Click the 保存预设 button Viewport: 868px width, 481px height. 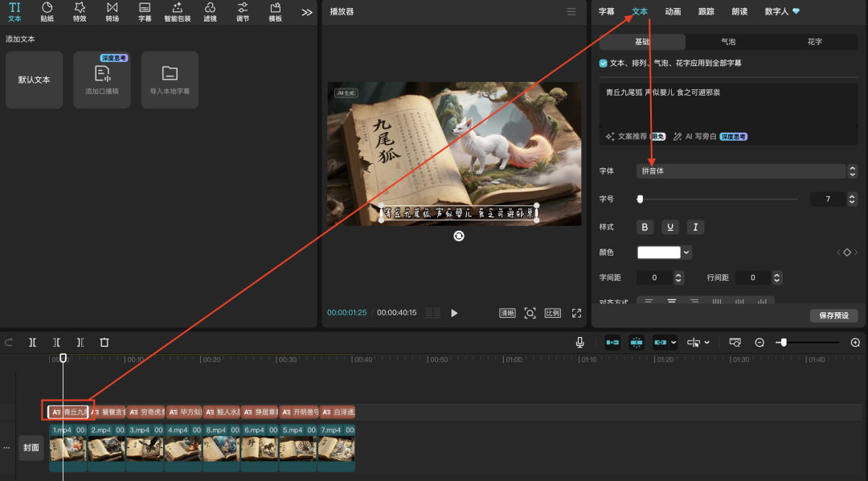pyautogui.click(x=833, y=315)
